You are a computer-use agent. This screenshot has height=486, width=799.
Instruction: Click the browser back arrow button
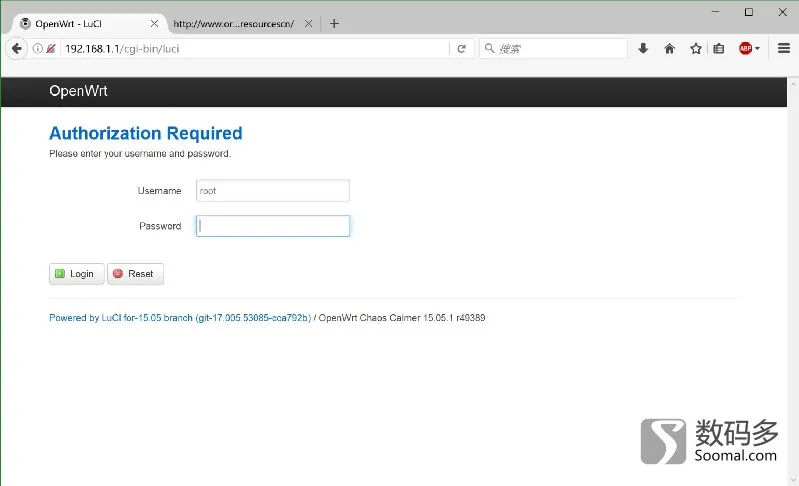click(16, 49)
